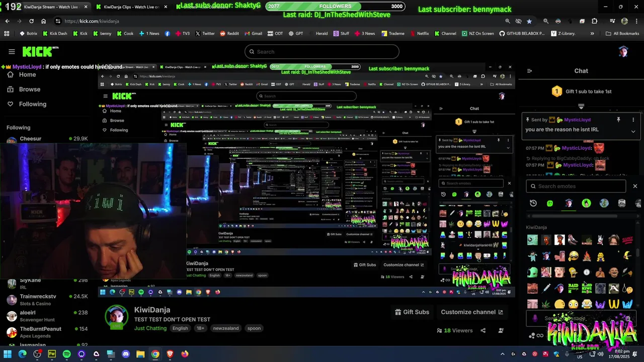Select the KiwiDanja avatar emote tab
644x362 pixels.
[569, 203]
